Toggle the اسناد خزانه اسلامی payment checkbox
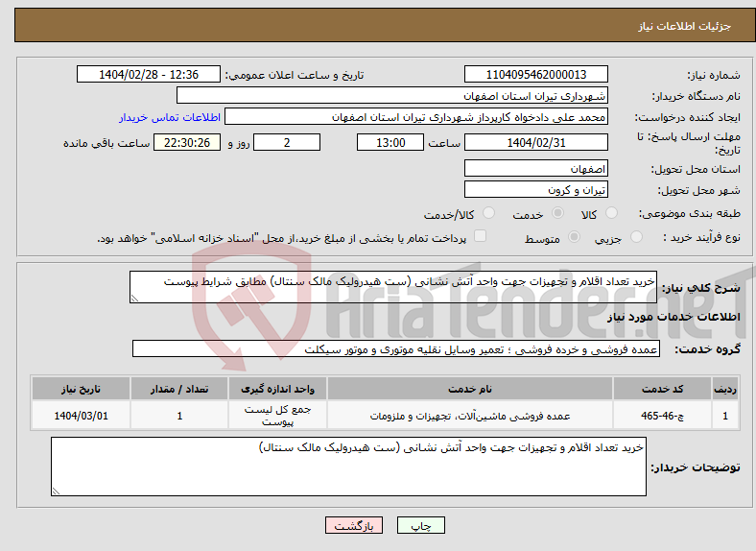 pyautogui.click(x=481, y=235)
